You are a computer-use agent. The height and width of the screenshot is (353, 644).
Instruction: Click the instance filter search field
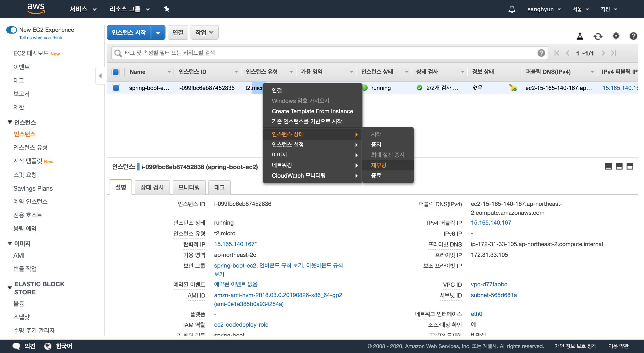(325, 53)
